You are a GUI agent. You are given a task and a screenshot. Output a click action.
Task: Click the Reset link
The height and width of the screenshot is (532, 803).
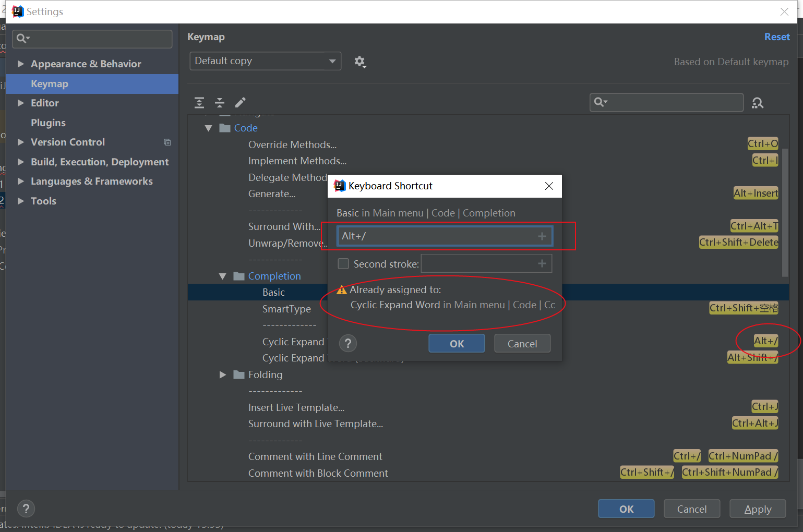tap(777, 37)
